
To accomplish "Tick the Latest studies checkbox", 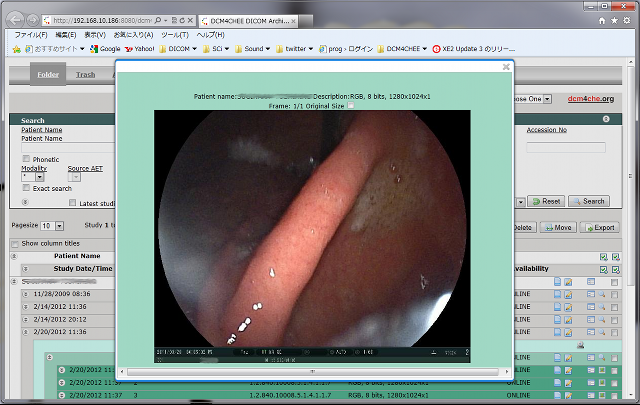I will coord(73,202).
